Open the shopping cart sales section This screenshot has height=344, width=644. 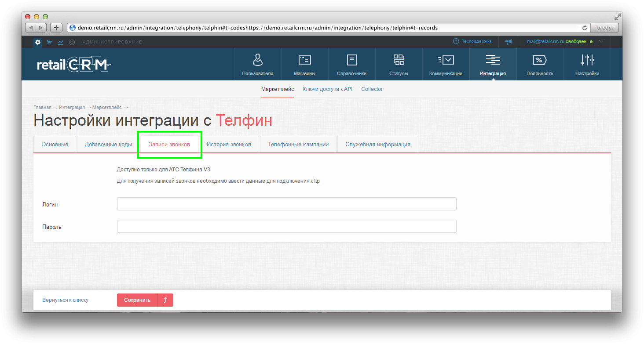click(49, 42)
